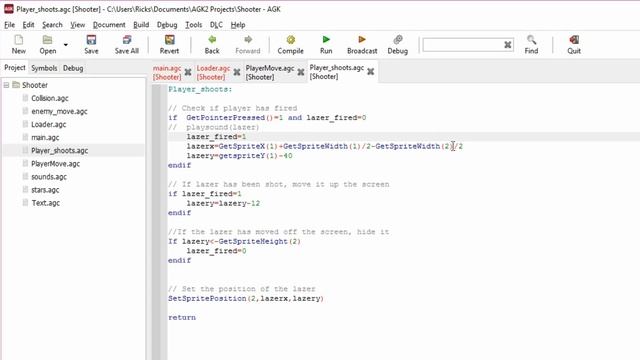The height and width of the screenshot is (360, 640).
Task: Open PlayerMove.agc in the project tree
Action: tap(56, 163)
